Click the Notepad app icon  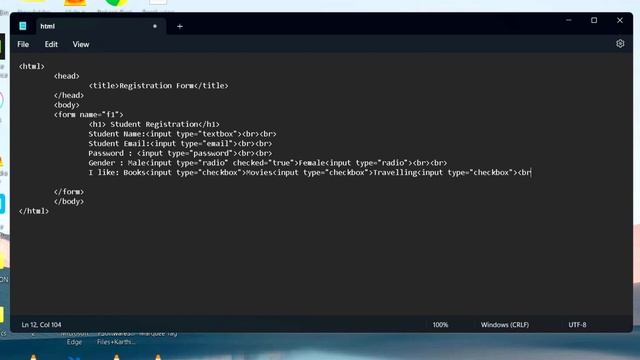pyautogui.click(x=23, y=26)
